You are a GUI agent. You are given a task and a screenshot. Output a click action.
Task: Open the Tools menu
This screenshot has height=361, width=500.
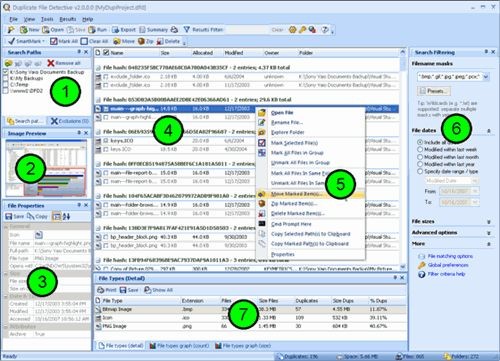[x=47, y=19]
